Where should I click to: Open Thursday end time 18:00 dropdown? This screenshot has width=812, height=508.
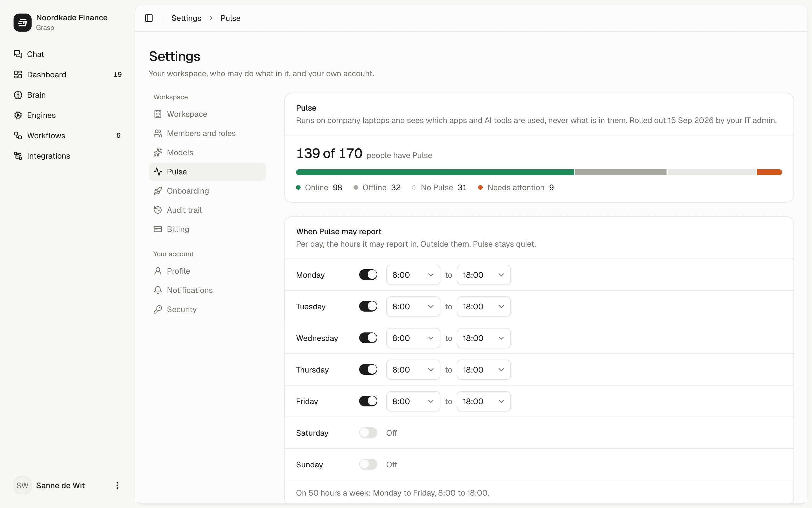(x=484, y=370)
